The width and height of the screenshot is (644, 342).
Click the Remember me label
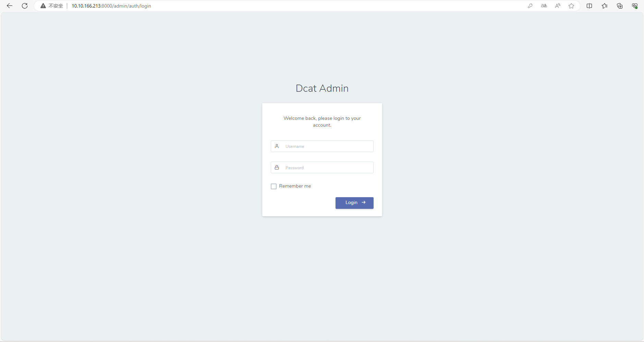pyautogui.click(x=295, y=186)
